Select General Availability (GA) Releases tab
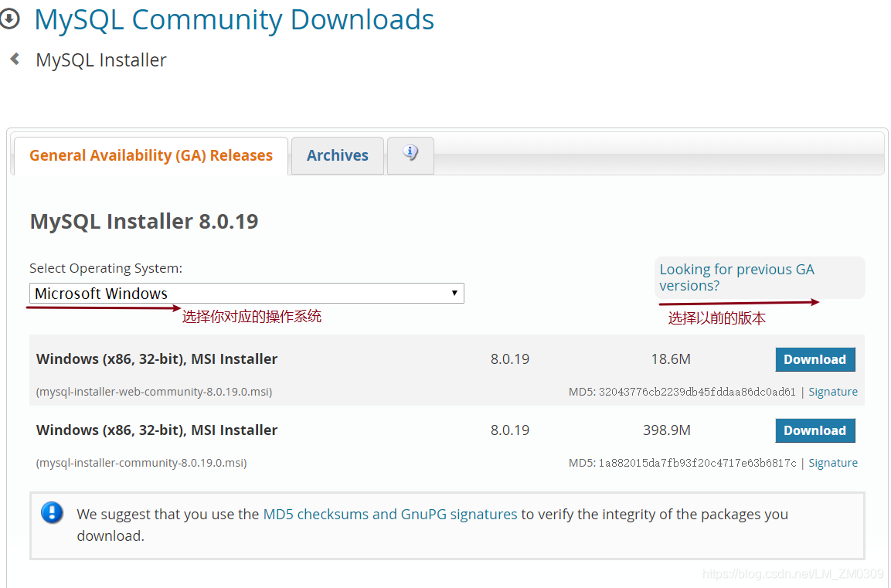 tap(151, 155)
